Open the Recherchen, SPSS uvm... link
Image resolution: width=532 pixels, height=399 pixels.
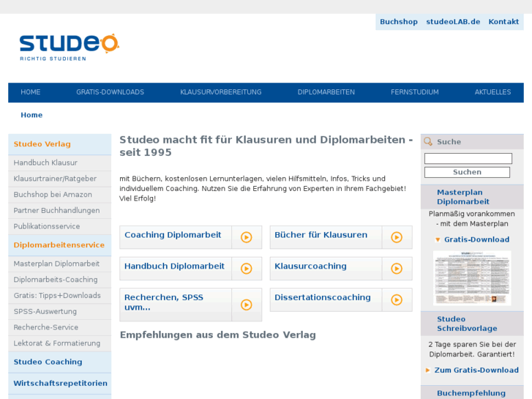[164, 302]
